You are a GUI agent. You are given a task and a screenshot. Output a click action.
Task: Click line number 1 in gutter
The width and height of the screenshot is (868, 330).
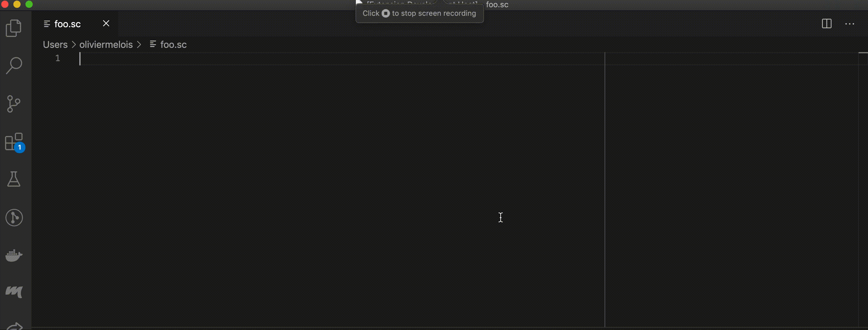coord(58,58)
